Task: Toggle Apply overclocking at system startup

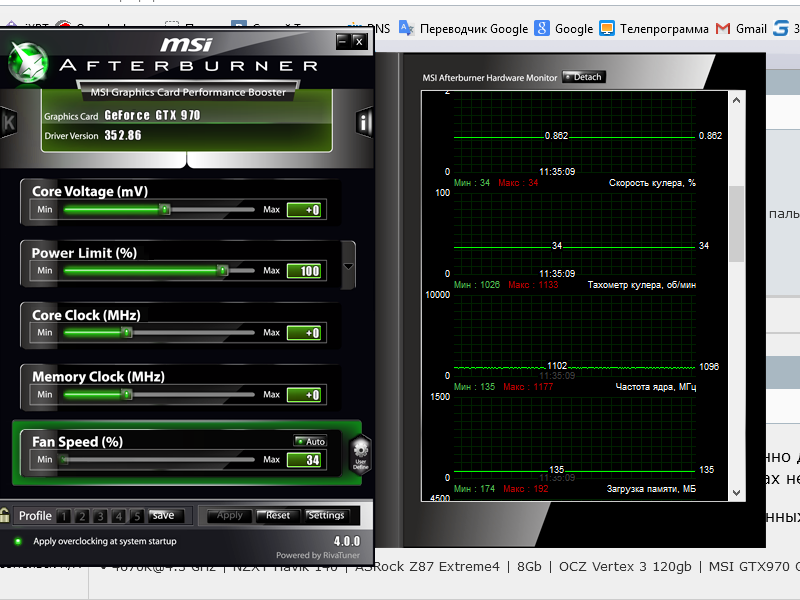Action: pos(18,541)
